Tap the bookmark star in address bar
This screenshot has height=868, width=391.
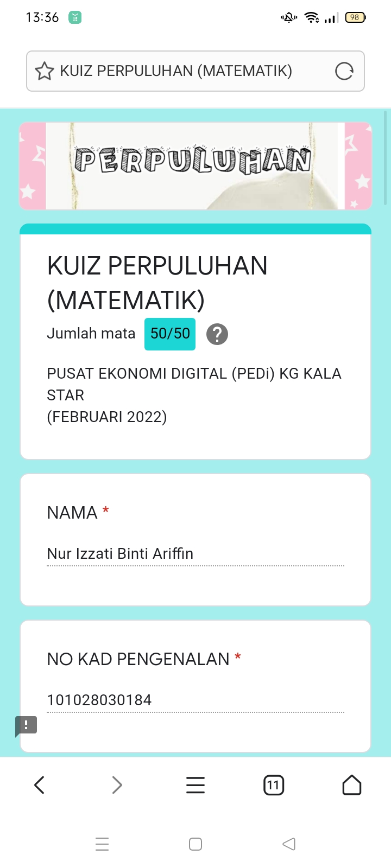(x=45, y=71)
